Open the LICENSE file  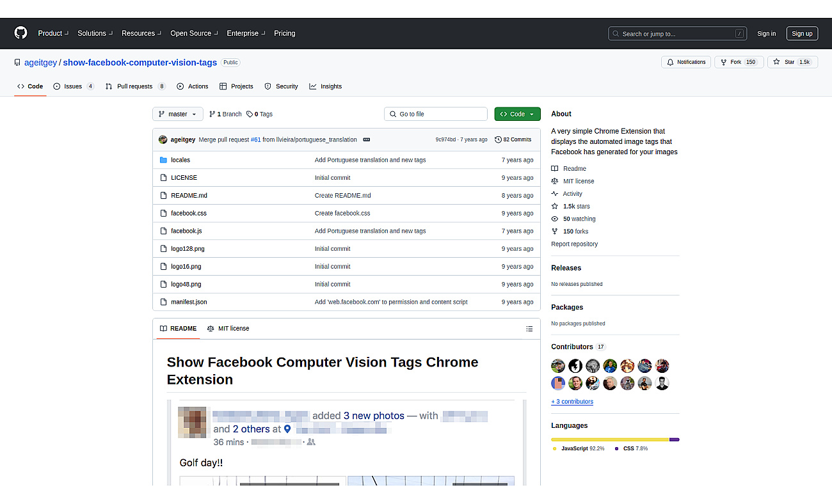(x=184, y=178)
